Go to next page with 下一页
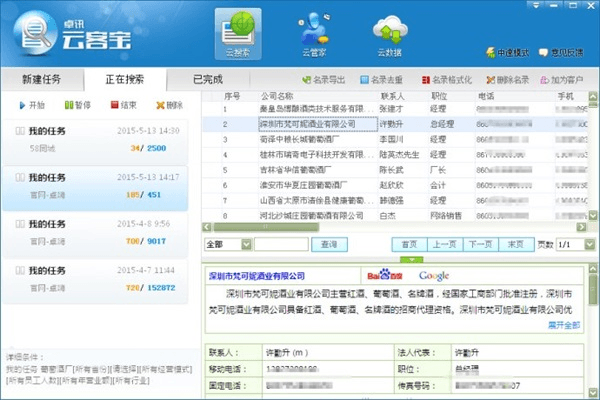This screenshot has width=600, height=400. pyautogui.click(x=480, y=244)
